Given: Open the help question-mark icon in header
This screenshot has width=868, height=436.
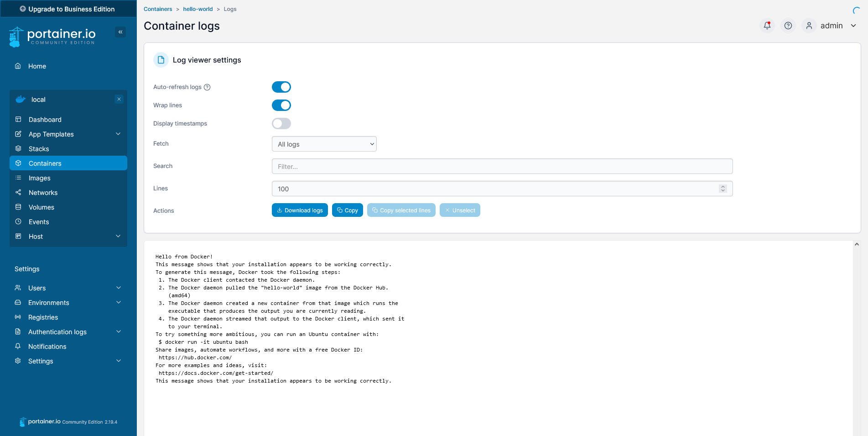Looking at the screenshot, I should (x=788, y=26).
